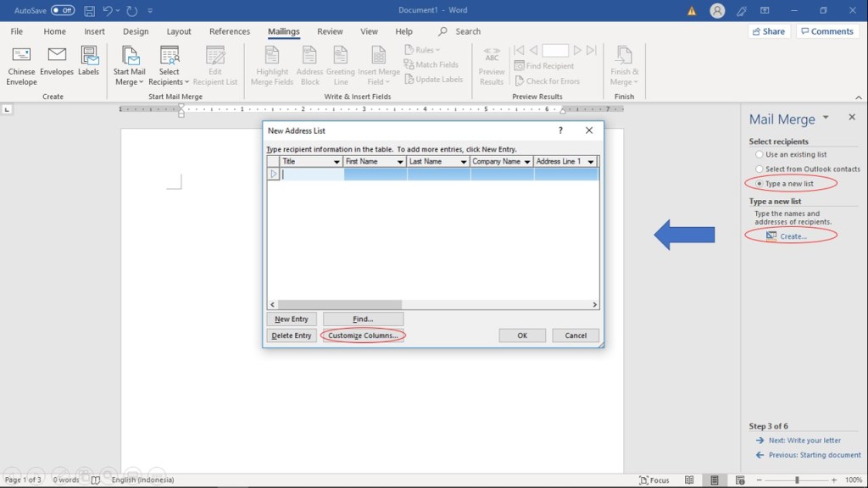Open the Insert ribbon tab
This screenshot has width=868, height=488.
coord(95,31)
